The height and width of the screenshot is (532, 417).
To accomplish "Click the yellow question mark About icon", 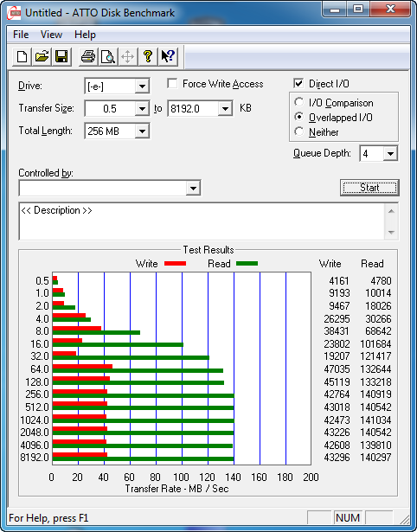I will (148, 56).
